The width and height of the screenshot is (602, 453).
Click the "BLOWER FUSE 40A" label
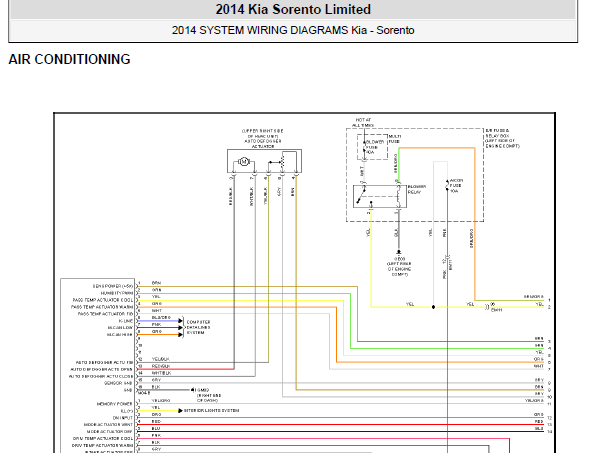[x=374, y=147]
